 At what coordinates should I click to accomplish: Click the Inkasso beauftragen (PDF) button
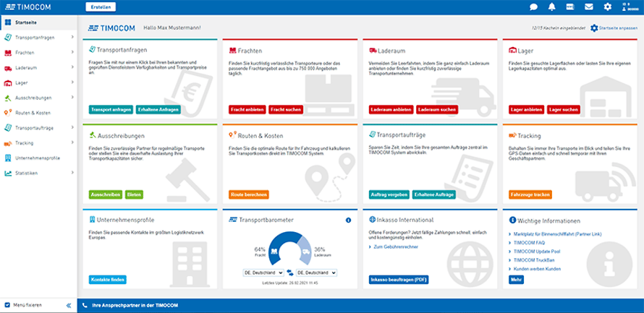pos(399,280)
